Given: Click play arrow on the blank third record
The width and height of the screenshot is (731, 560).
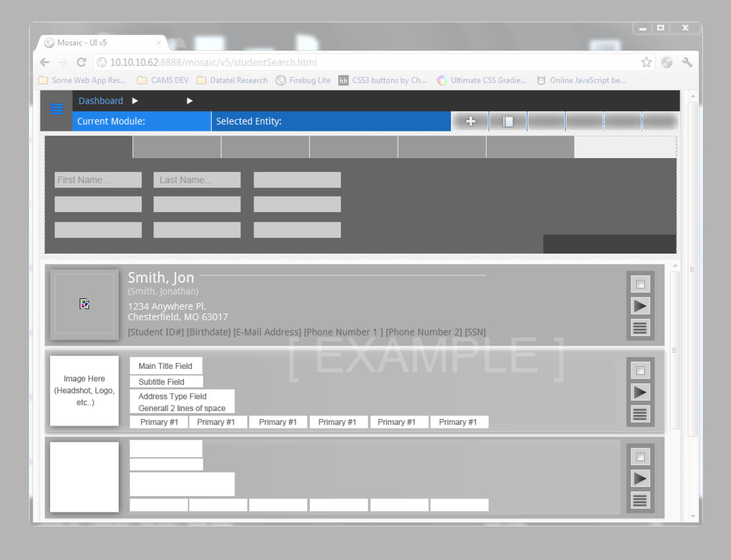Looking at the screenshot, I should (640, 478).
